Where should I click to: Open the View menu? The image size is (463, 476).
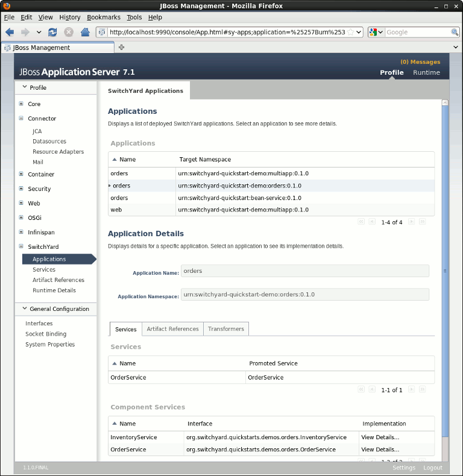point(46,17)
